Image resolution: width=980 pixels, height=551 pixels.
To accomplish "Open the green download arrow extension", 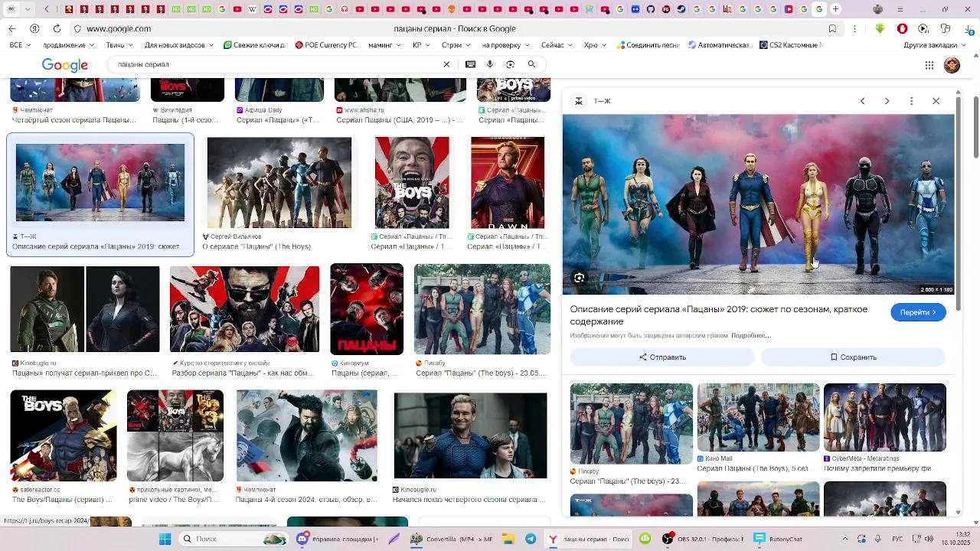I will [x=880, y=28].
